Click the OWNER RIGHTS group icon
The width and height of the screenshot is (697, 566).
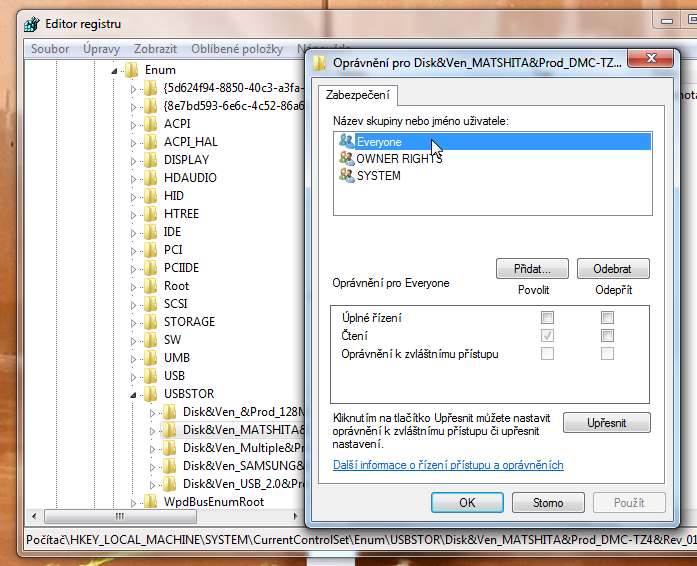click(346, 158)
